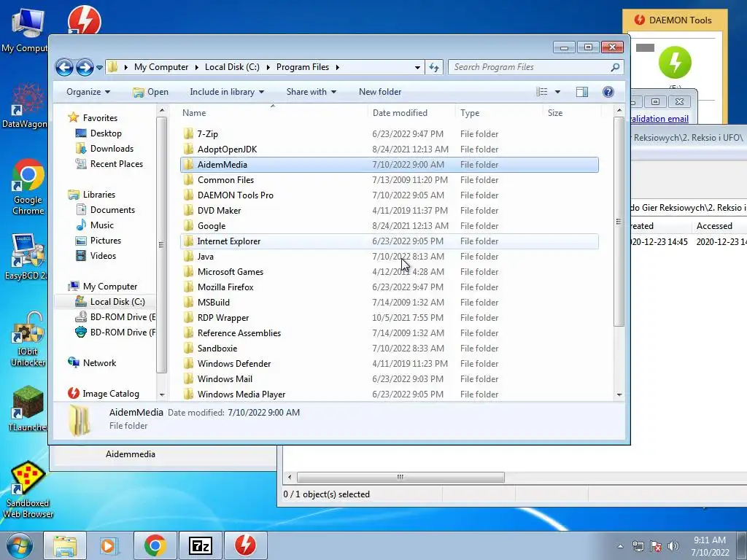Open the recent pages dropdown beside Forward
The height and width of the screenshot is (560, 747).
[x=99, y=68]
